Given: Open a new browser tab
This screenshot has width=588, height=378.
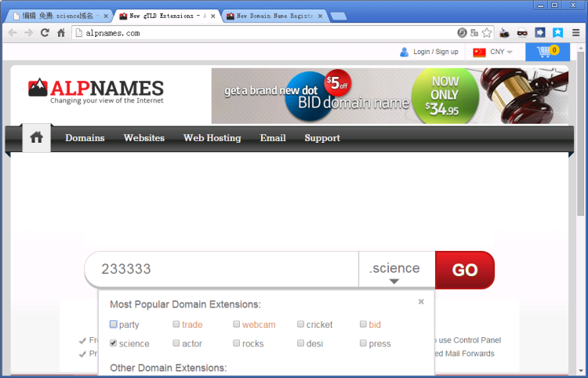Looking at the screenshot, I should coord(339,16).
